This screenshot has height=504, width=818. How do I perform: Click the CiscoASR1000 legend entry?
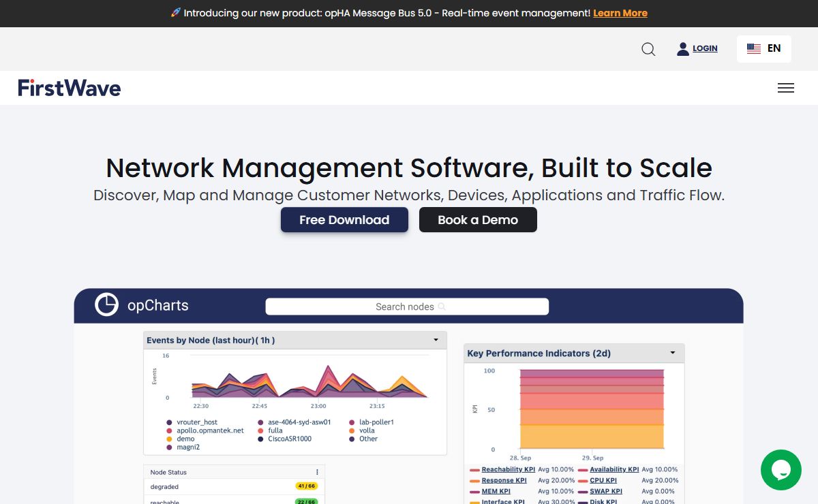(x=284, y=439)
